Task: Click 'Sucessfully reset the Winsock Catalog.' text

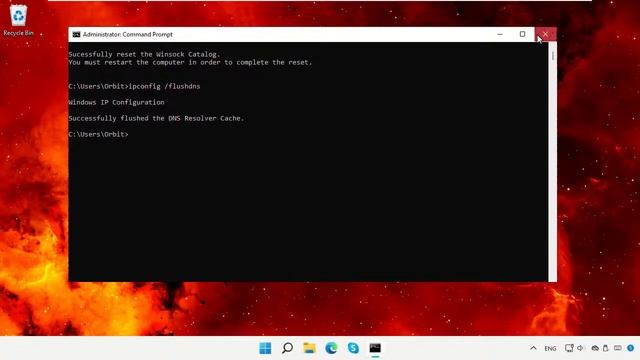Action: pyautogui.click(x=144, y=54)
